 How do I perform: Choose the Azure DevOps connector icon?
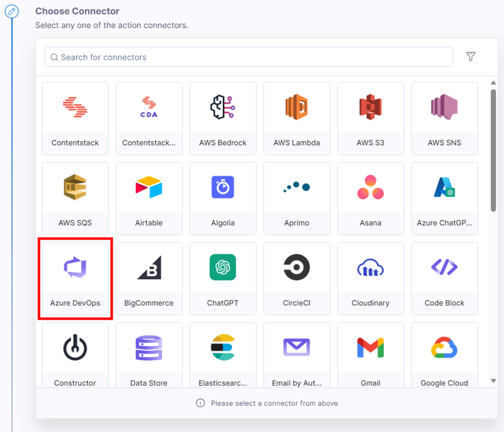(x=75, y=267)
